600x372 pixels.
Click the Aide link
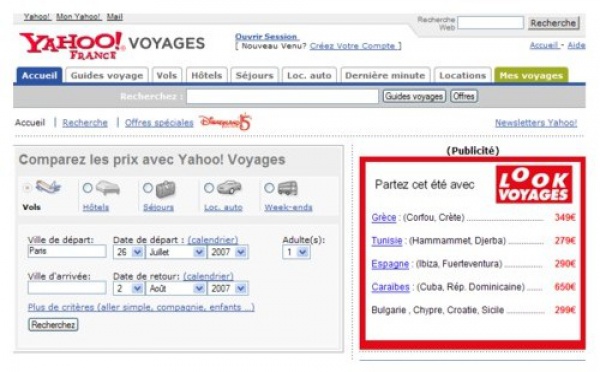pos(576,45)
